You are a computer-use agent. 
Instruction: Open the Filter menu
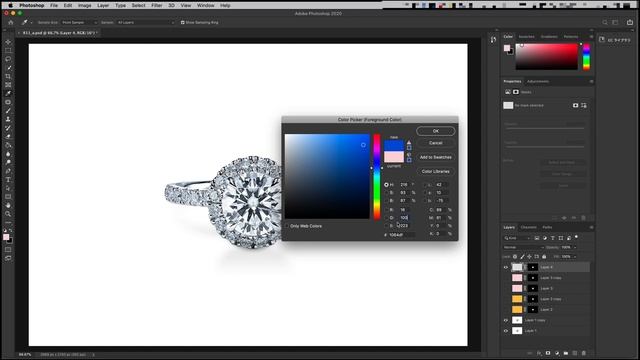coord(157,6)
